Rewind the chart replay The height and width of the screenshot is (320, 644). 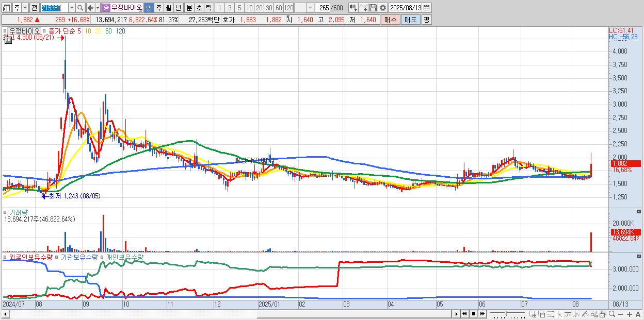pyautogui.click(x=464, y=314)
